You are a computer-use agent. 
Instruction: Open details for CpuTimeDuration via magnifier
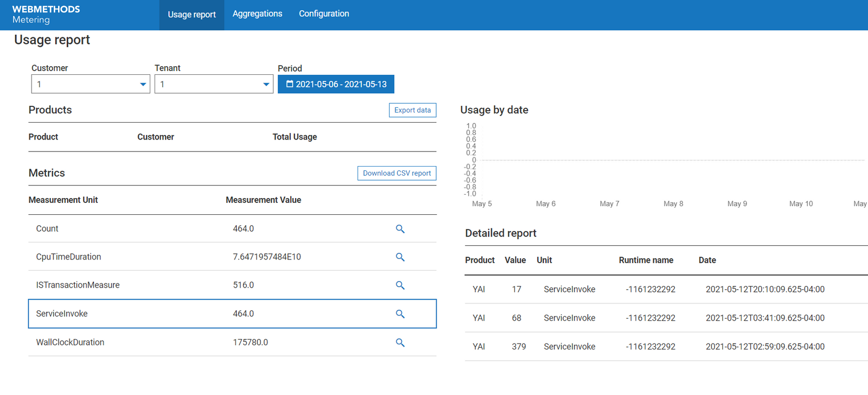[400, 257]
